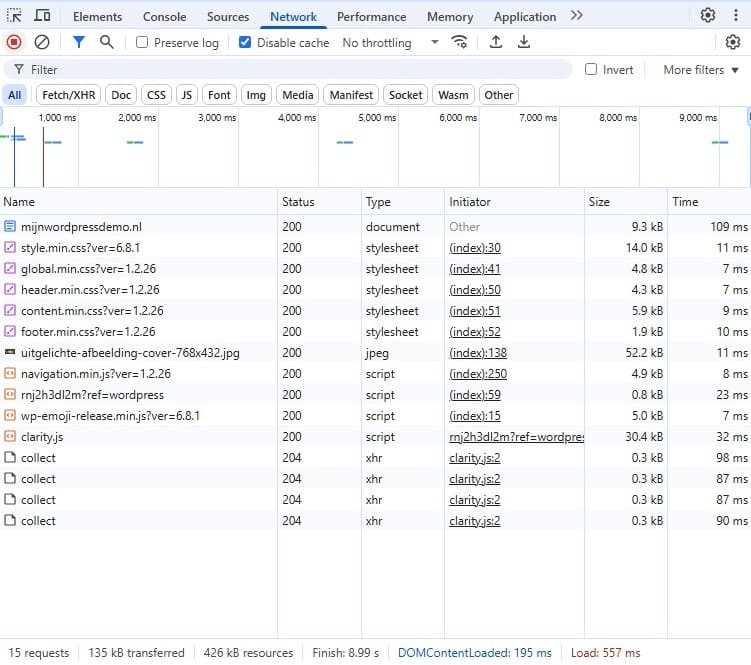The width and height of the screenshot is (751, 665).
Task: Filter requests by CSS type
Action: tap(156, 95)
